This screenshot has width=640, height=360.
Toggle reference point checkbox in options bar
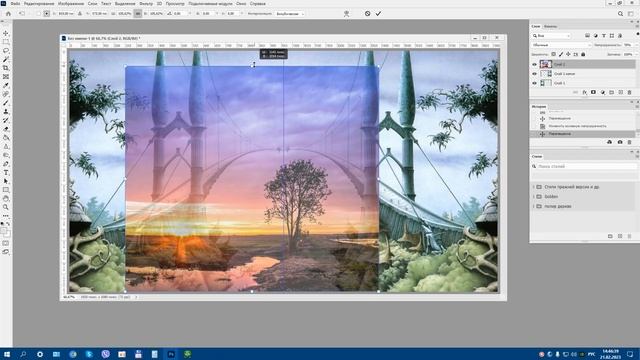[38, 13]
